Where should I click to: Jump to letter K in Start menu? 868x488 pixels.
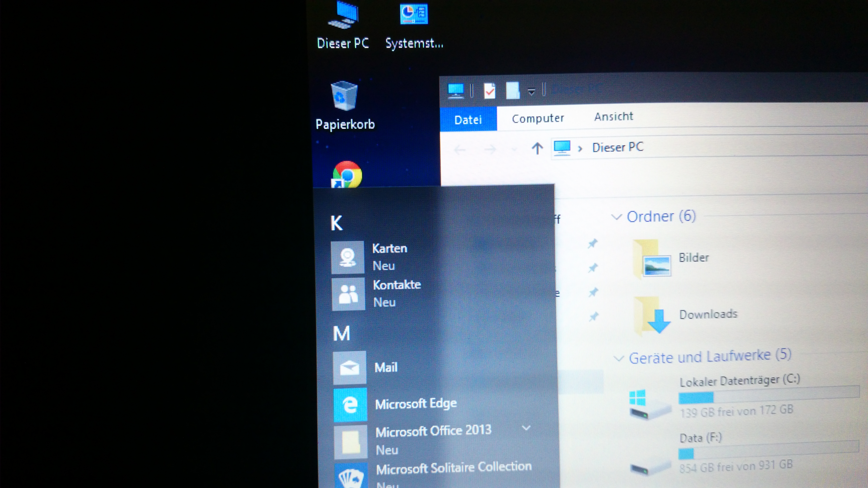point(336,223)
